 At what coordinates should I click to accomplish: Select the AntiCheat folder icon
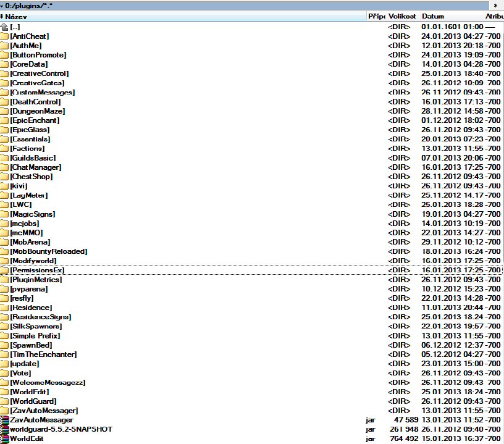[4, 36]
